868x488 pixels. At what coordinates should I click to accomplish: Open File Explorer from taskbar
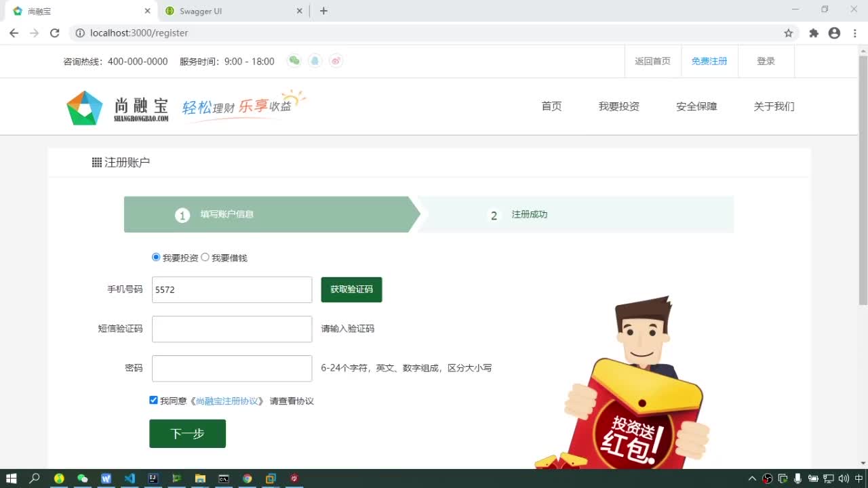(200, 479)
